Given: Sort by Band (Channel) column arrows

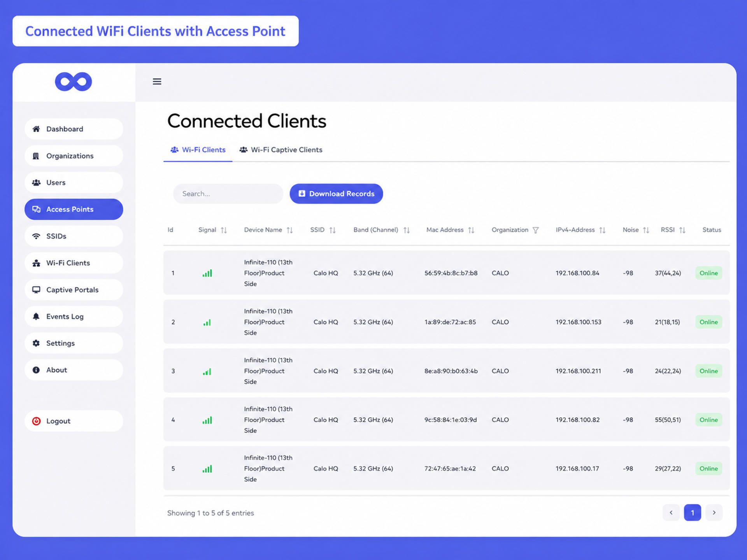Looking at the screenshot, I should click(x=407, y=230).
